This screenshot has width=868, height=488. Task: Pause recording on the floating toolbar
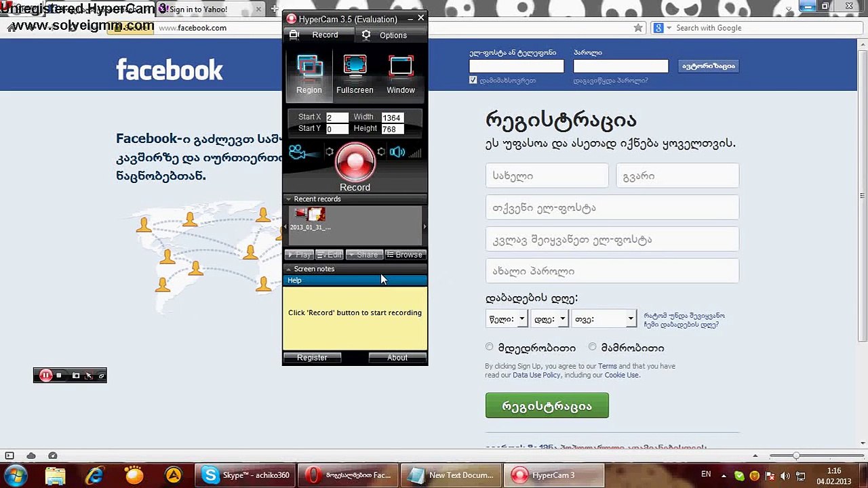(45, 375)
